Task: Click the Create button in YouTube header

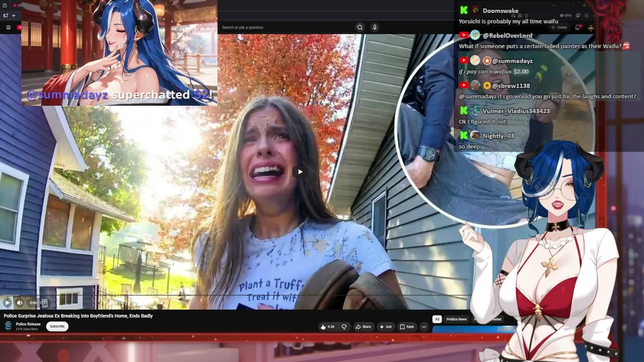Action: (559, 27)
